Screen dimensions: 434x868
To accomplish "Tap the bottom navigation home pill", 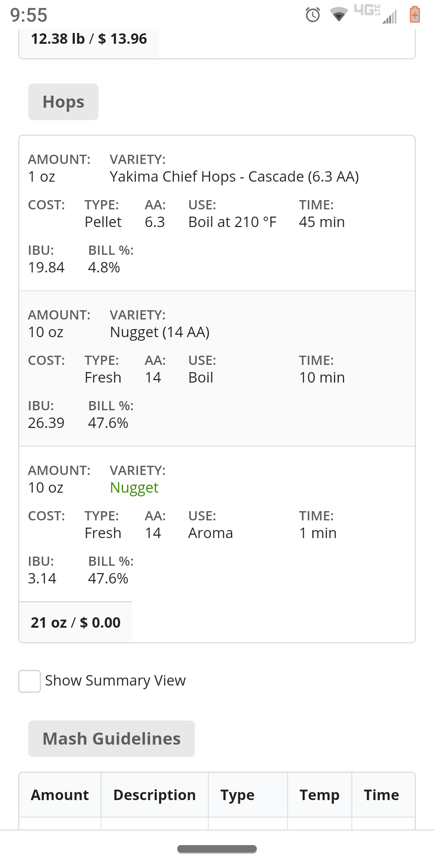I will [x=217, y=849].
